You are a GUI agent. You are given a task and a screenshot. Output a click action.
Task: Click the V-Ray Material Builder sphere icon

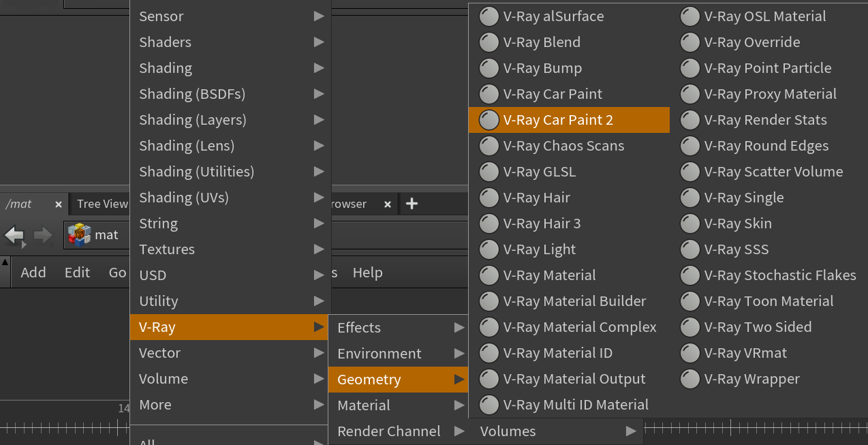tap(489, 301)
